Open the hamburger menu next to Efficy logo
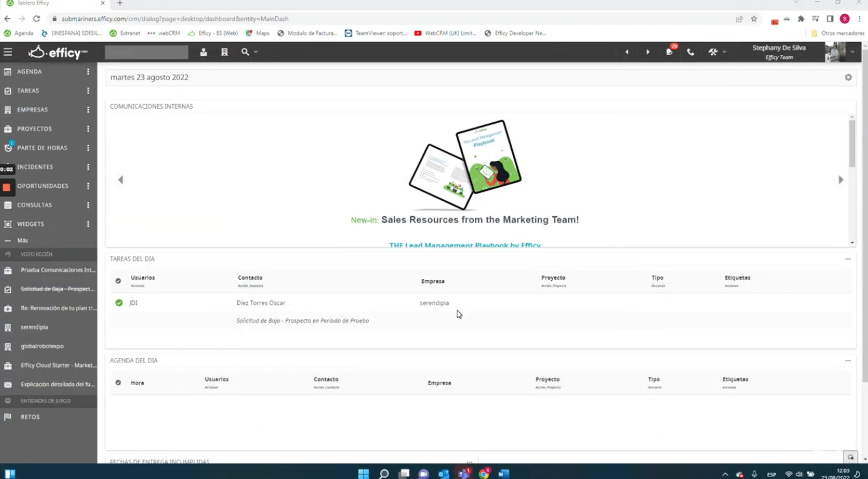 8,52
